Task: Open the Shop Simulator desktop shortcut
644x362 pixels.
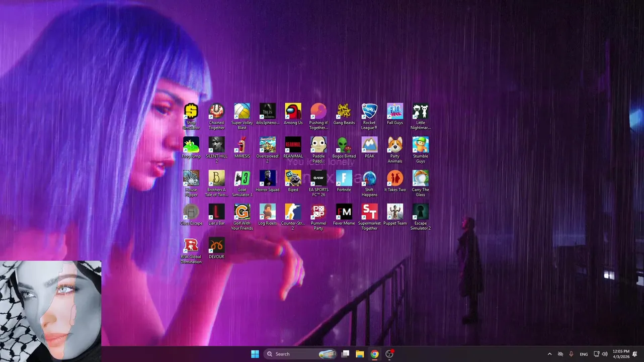Action: pyautogui.click(x=191, y=117)
